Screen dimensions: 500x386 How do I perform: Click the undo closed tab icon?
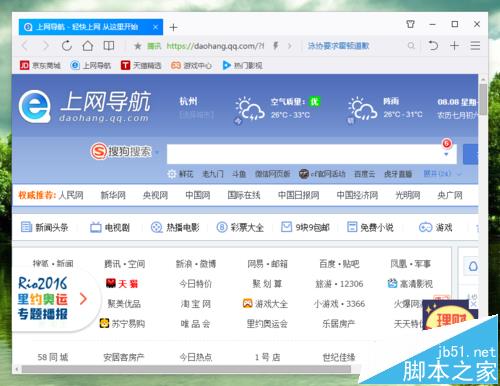pos(433,46)
